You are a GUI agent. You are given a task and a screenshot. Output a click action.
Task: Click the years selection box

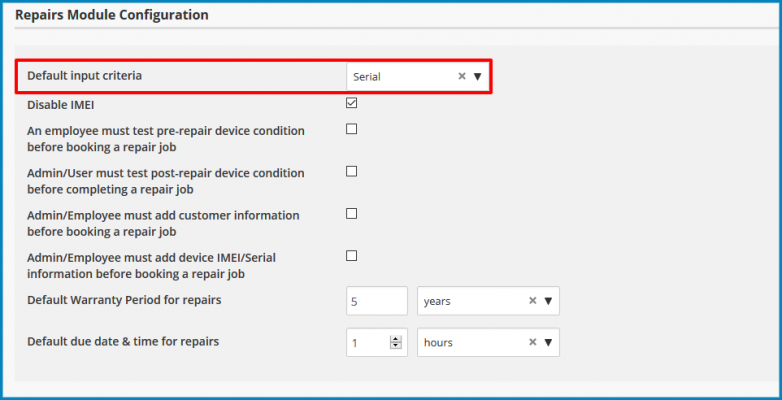coord(488,301)
